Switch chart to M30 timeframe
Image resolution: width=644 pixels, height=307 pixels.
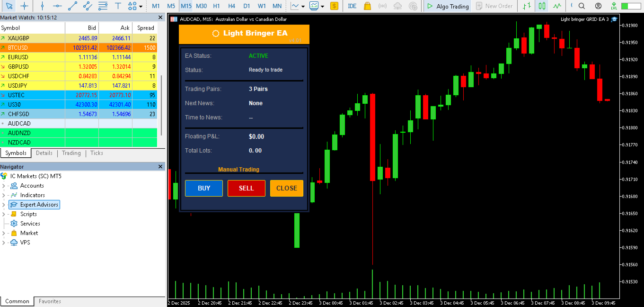(201, 6)
